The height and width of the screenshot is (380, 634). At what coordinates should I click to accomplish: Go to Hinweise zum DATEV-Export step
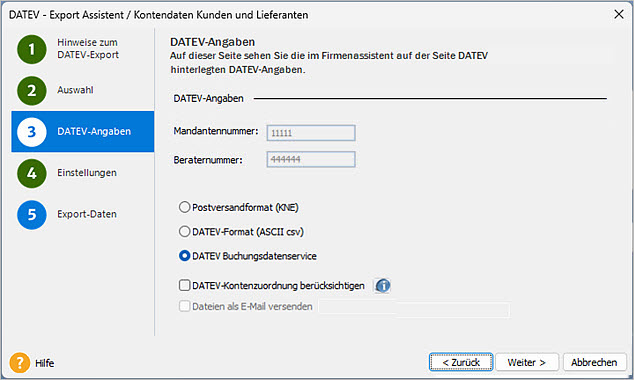[88, 49]
